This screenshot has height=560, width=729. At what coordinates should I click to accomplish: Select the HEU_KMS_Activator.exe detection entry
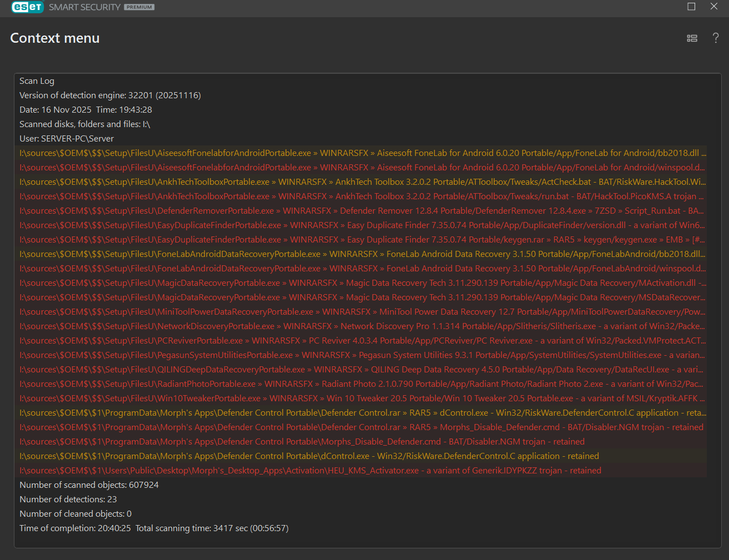[310, 471]
